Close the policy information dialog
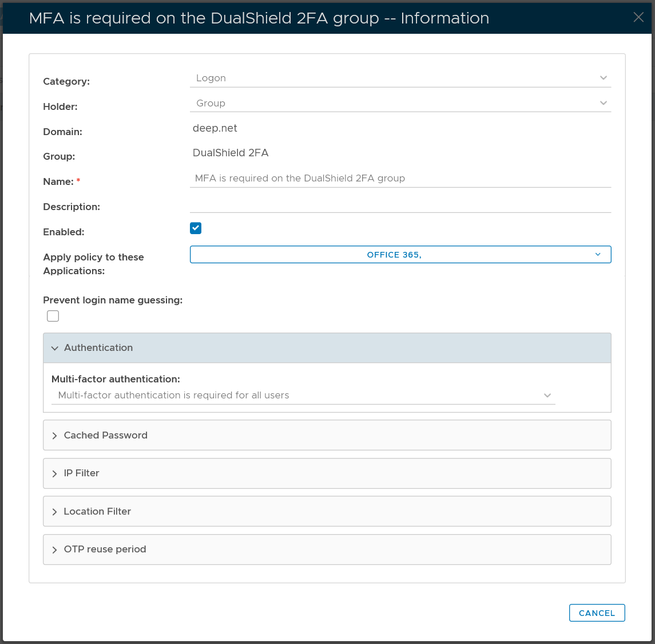 pyautogui.click(x=638, y=18)
